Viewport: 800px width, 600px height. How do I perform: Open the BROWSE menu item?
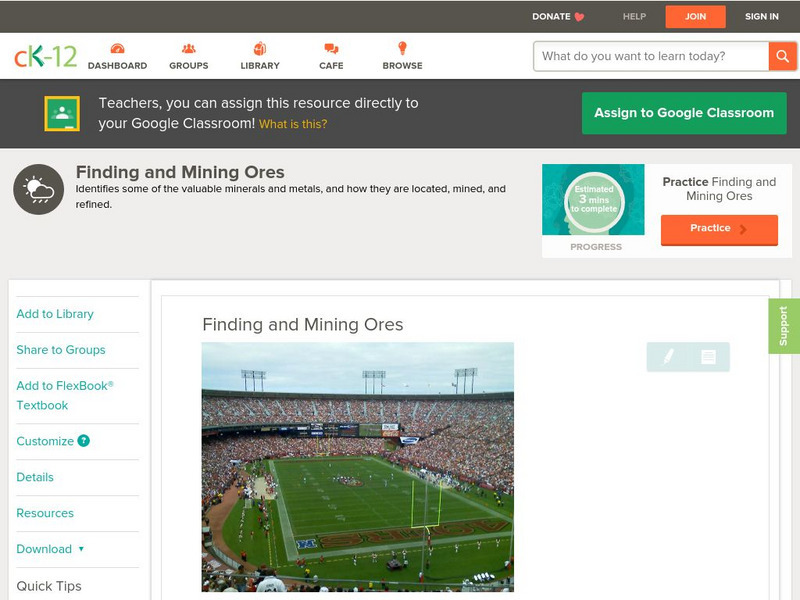click(403, 65)
